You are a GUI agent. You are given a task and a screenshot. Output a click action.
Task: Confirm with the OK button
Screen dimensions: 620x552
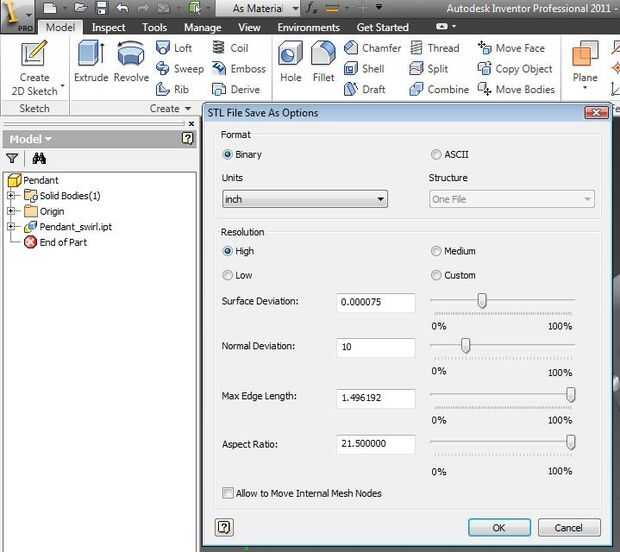click(499, 527)
